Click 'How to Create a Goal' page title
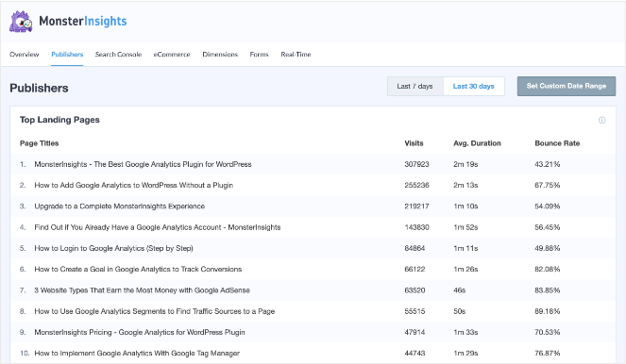626x364 pixels. [138, 270]
